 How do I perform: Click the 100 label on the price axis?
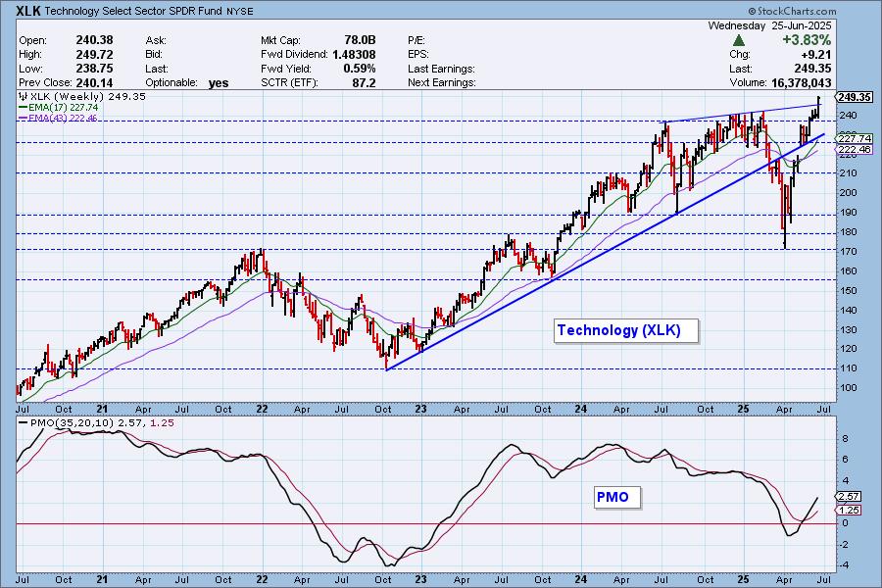(x=848, y=388)
